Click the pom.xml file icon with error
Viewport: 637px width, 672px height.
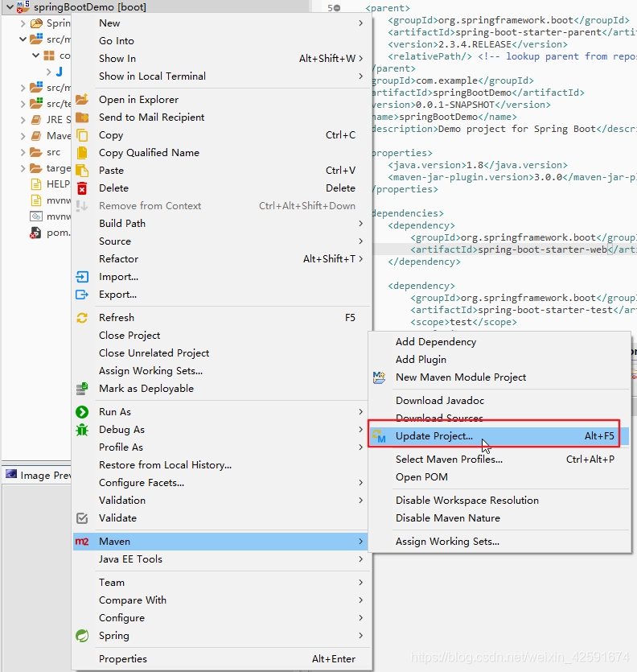(35, 233)
